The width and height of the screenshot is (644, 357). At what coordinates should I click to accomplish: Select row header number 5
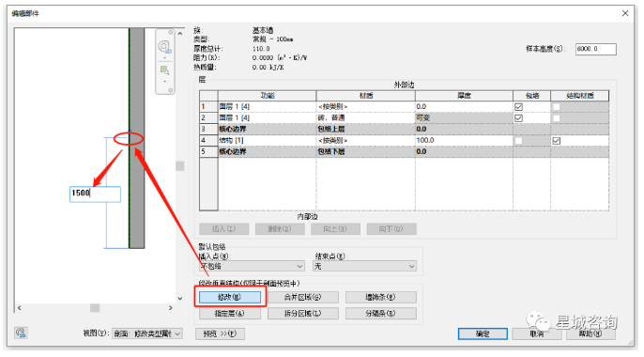(208, 151)
